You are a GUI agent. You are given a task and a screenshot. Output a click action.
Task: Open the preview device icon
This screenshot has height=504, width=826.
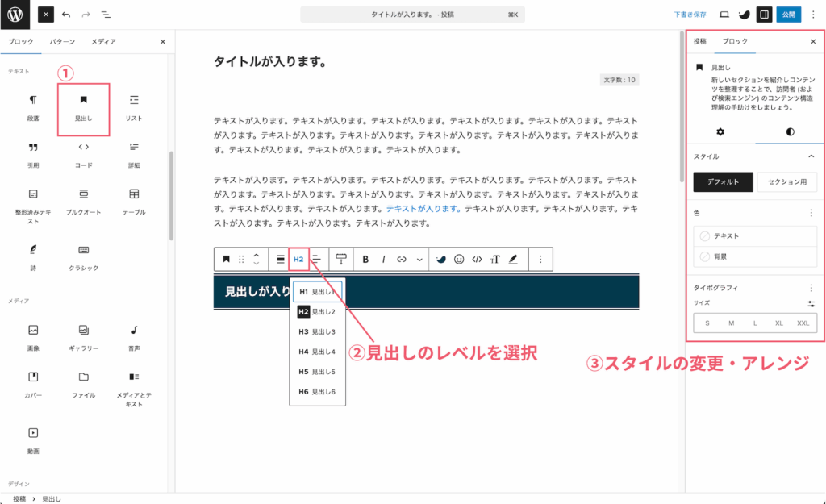click(x=724, y=15)
